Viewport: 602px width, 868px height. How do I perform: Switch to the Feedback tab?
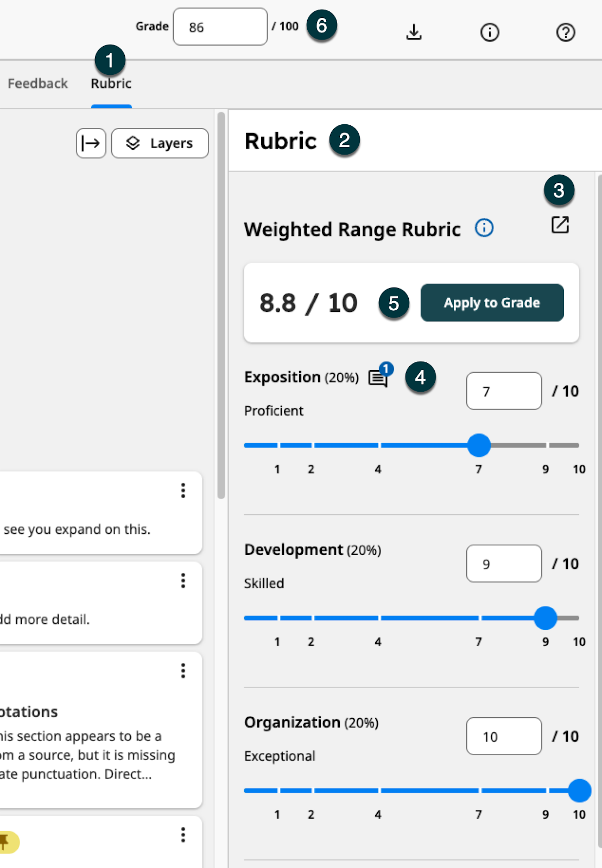38,84
